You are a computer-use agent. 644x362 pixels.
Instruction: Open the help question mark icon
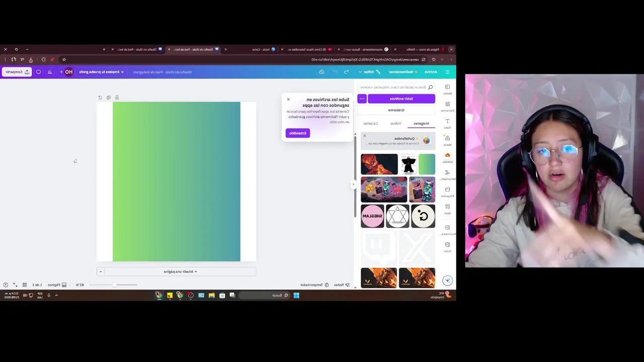coord(6,285)
